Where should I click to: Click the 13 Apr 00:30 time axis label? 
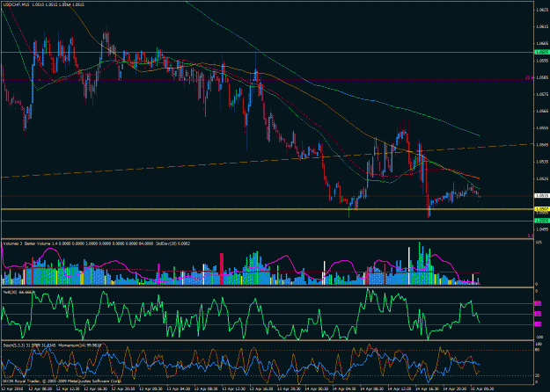[x=150, y=388]
